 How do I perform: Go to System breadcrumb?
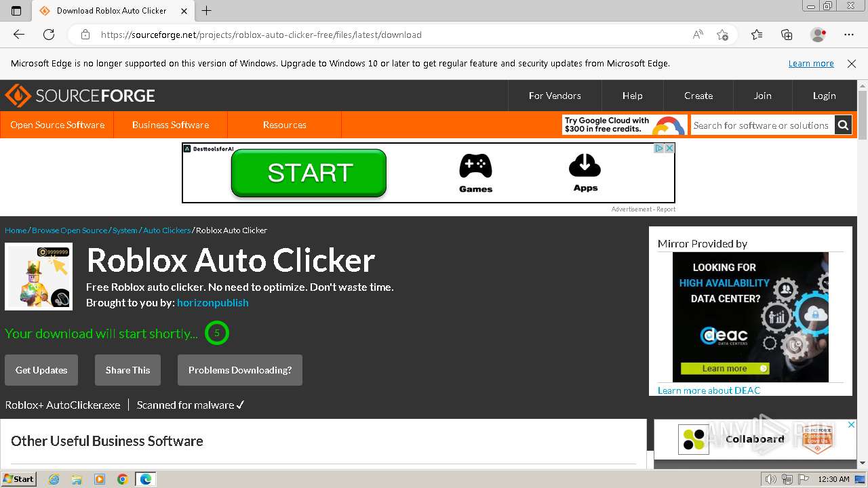(x=125, y=230)
